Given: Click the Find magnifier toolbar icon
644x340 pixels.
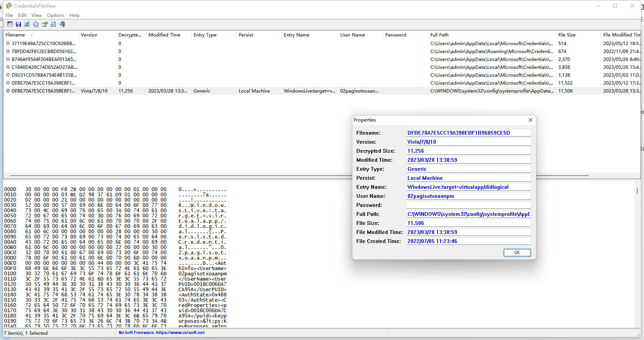Looking at the screenshot, I should coord(53,24).
